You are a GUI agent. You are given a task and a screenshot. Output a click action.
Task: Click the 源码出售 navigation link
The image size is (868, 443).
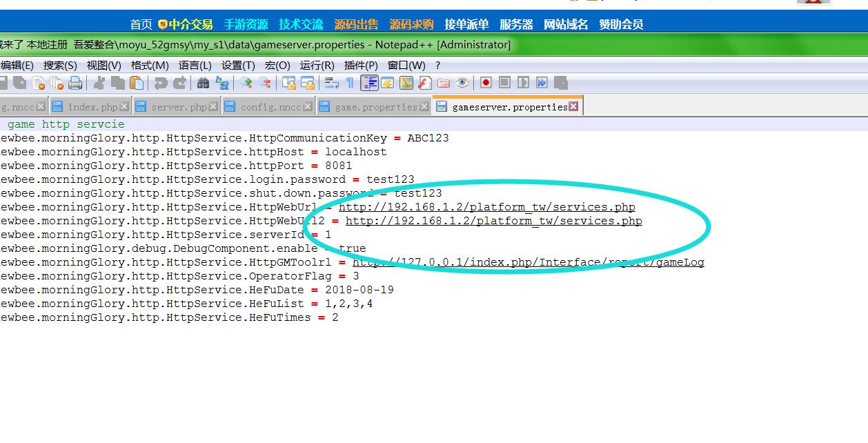[356, 24]
